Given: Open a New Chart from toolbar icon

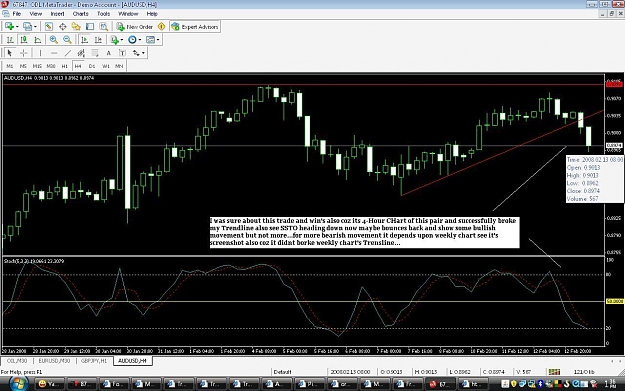Looking at the screenshot, I should [x=9, y=27].
